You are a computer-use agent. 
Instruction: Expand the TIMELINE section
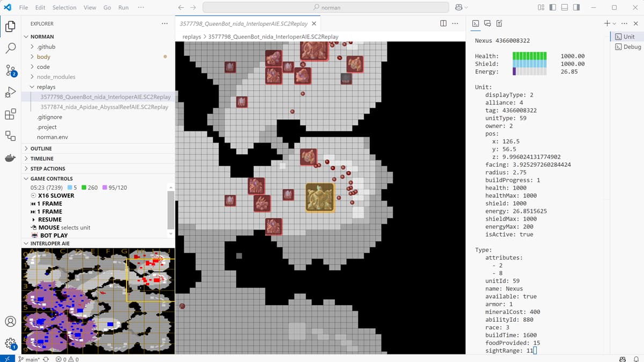(x=42, y=159)
